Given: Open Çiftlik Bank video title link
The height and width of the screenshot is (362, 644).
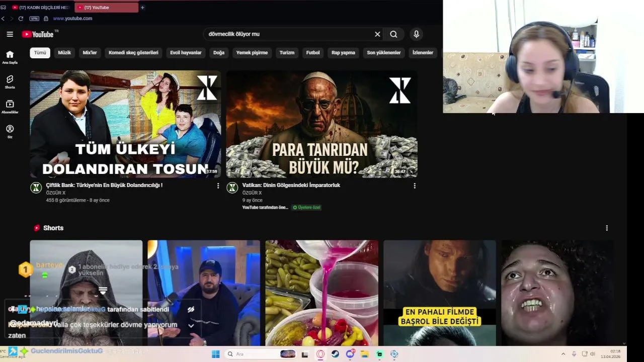Looking at the screenshot, I should coord(104,185).
